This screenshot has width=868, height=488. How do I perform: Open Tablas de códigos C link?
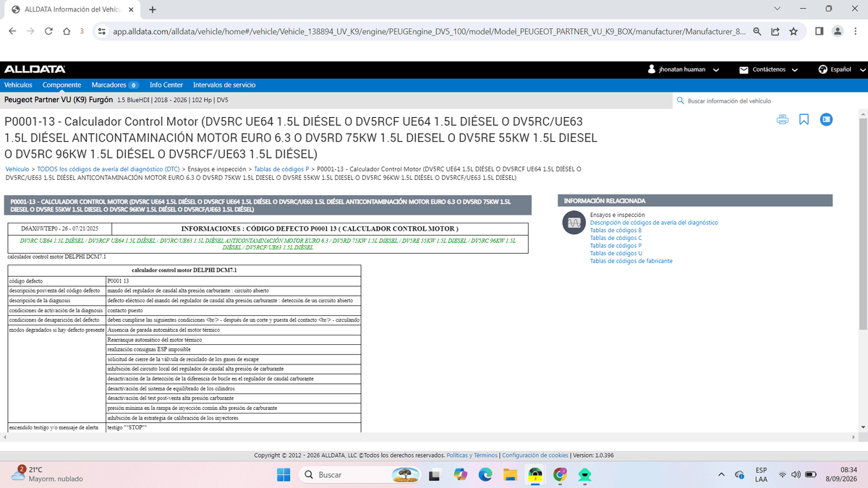coord(616,238)
